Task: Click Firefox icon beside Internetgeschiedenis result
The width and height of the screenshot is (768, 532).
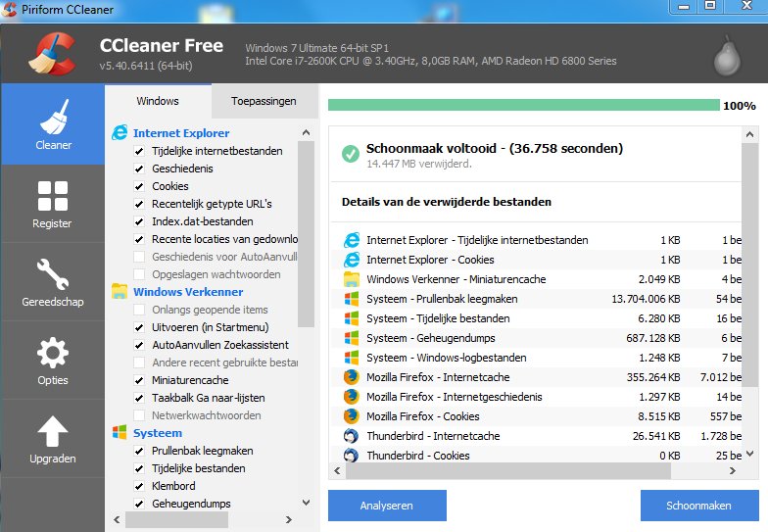Action: (351, 397)
